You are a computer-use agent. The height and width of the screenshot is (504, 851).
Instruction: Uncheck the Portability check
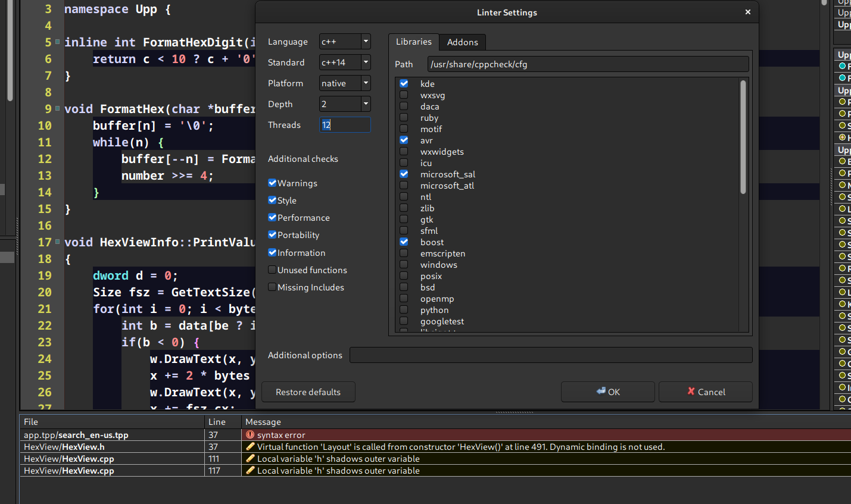click(272, 234)
